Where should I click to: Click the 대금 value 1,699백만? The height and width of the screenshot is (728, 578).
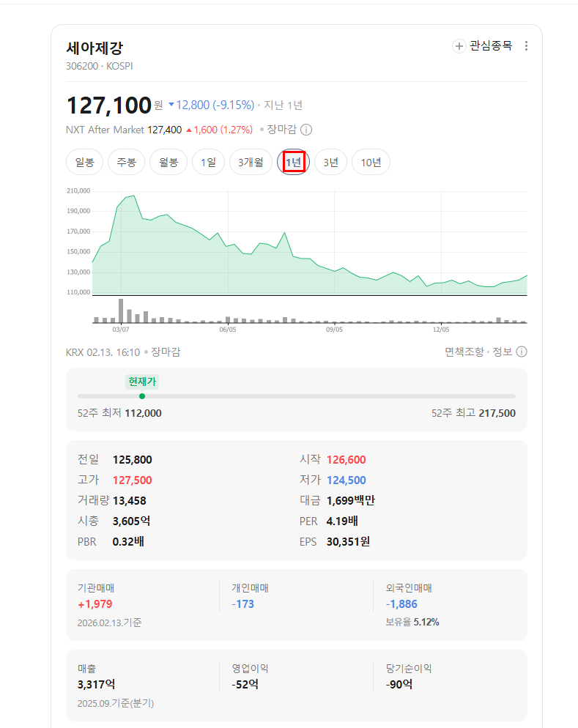pos(351,501)
